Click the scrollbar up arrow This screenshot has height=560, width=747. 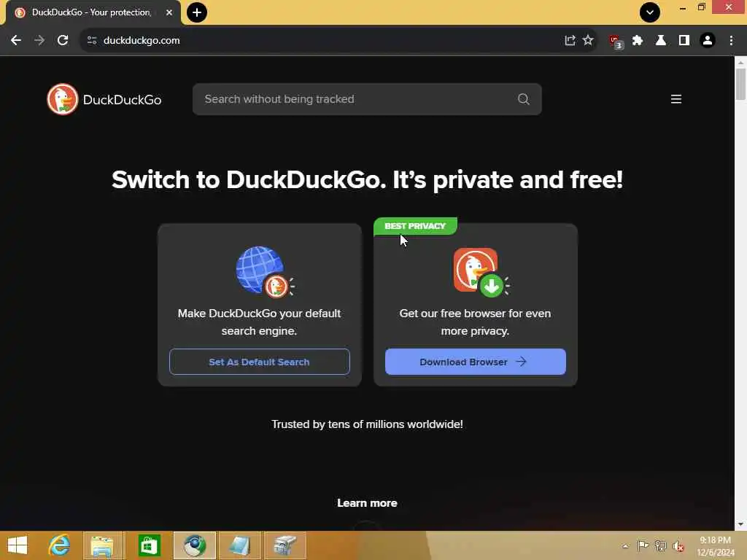coord(740,62)
